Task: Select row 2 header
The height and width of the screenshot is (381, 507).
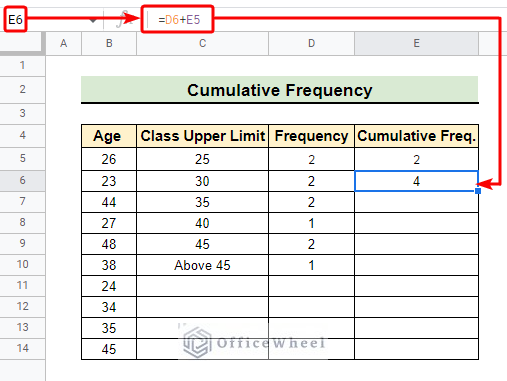Action: (x=22, y=89)
